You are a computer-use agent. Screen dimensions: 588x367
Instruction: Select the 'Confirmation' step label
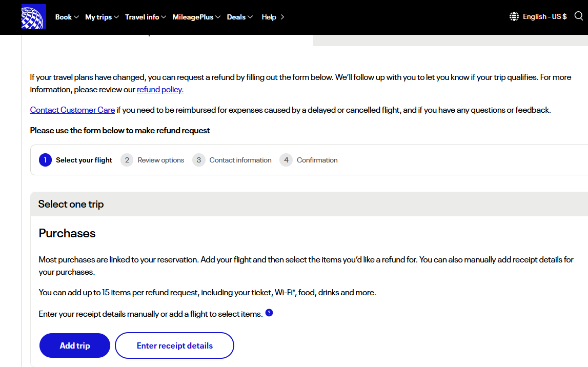(317, 160)
